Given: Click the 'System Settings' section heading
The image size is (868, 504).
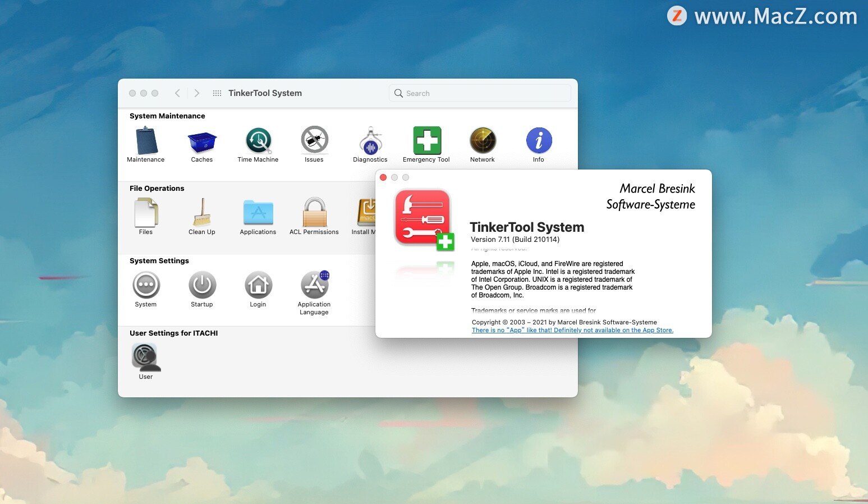Looking at the screenshot, I should click(x=159, y=261).
